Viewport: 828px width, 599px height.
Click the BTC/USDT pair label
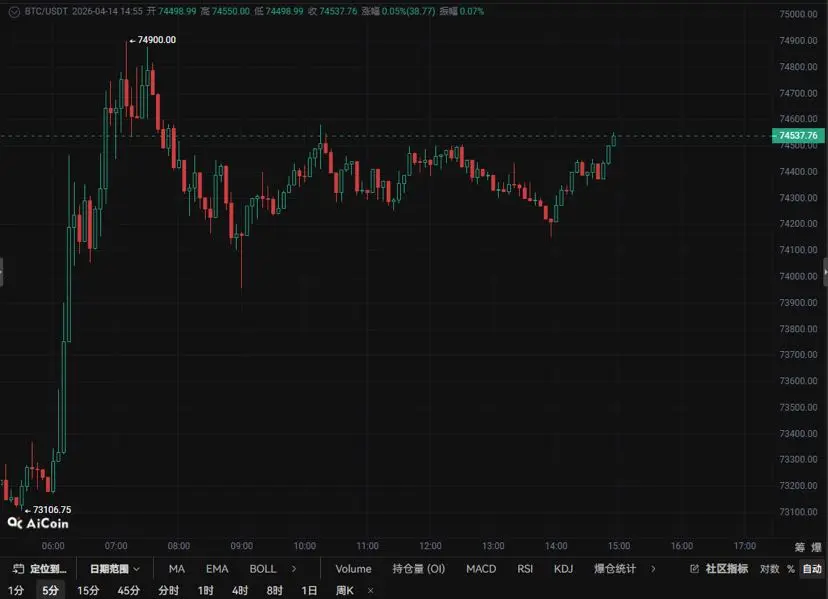coord(46,11)
